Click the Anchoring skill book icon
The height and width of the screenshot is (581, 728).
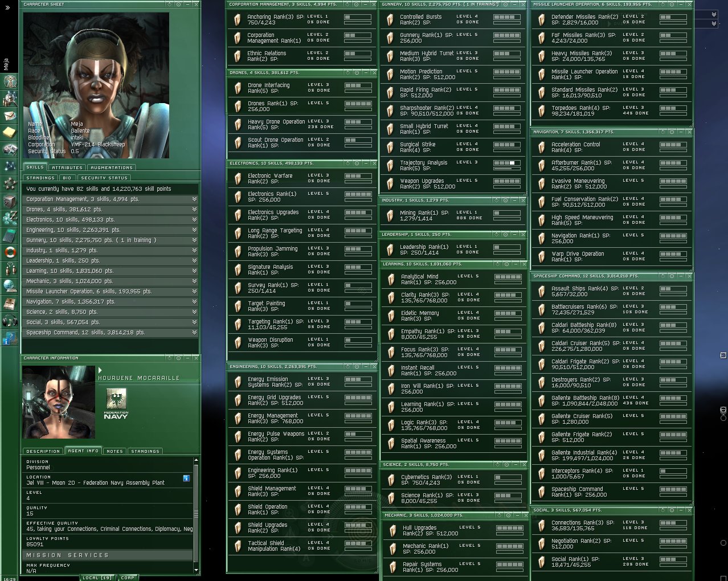point(238,20)
